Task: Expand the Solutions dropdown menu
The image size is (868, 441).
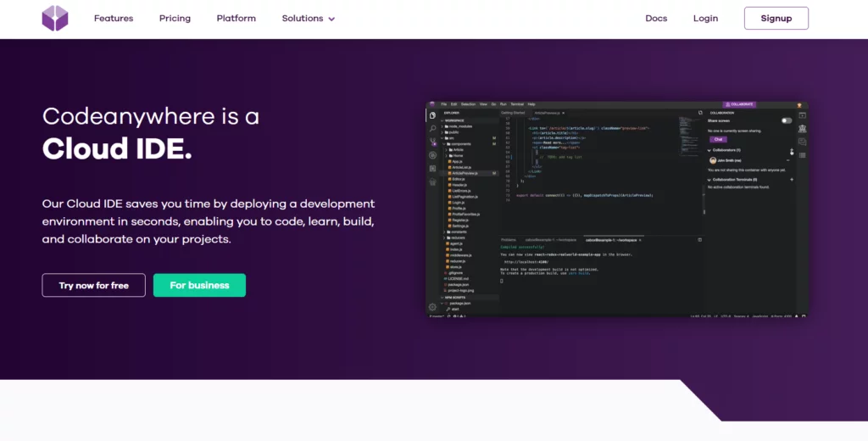Action: click(309, 19)
